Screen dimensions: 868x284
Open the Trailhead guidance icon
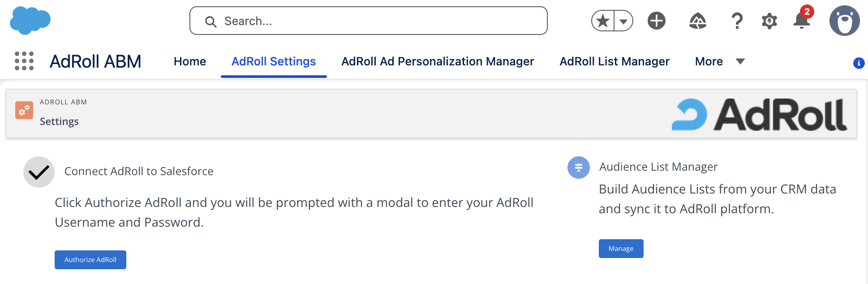[697, 21]
